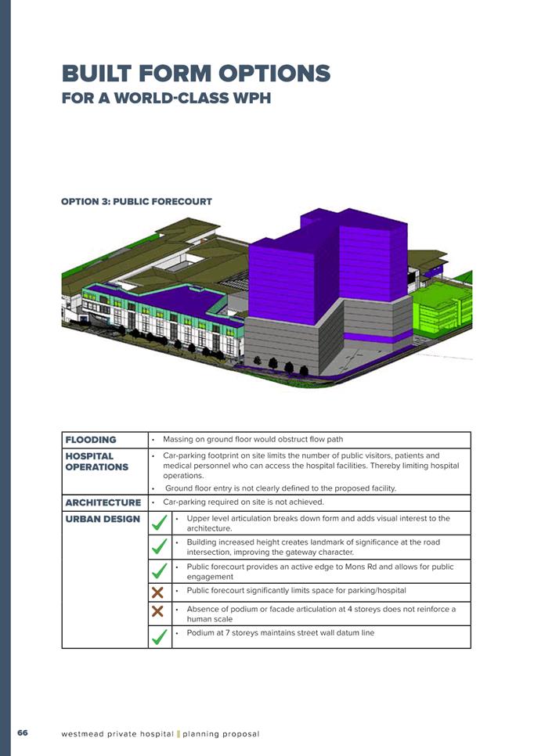This screenshot has width=534, height=756.
Task: Click the X mark beside 'Absence of podium'
Action: (x=159, y=613)
